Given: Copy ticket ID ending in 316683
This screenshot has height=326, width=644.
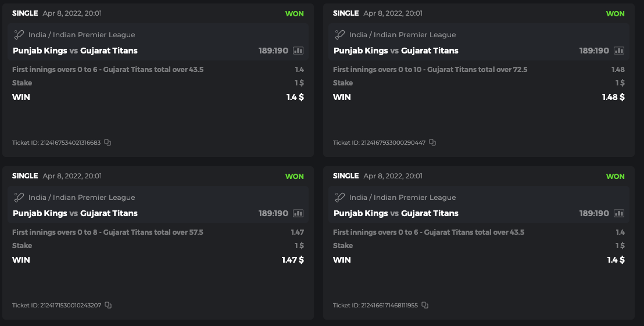Looking at the screenshot, I should (108, 142).
